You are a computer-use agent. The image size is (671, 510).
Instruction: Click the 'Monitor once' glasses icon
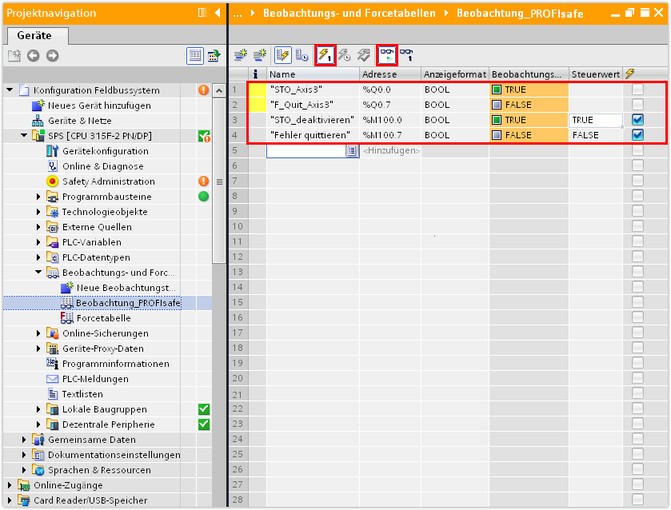tap(407, 55)
